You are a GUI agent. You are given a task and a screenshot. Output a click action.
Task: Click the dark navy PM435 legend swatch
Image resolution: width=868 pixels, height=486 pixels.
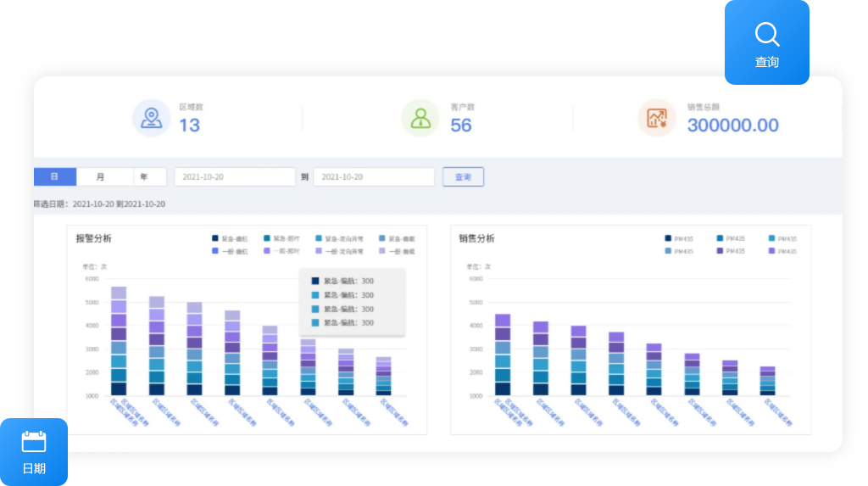[669, 239]
